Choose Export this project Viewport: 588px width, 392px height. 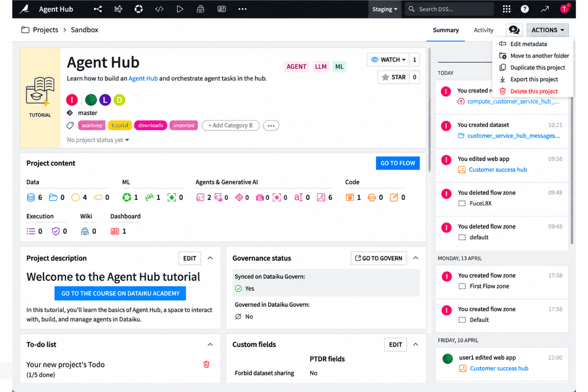click(x=532, y=79)
